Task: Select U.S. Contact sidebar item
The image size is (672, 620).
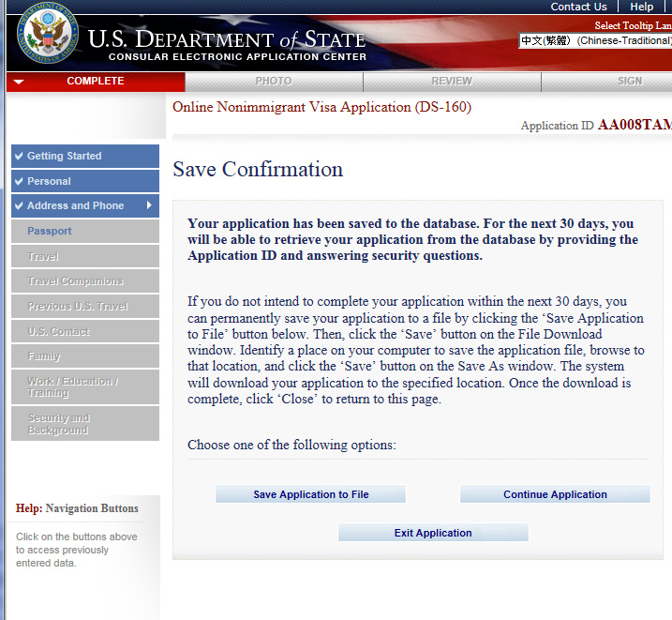Action: (85, 331)
